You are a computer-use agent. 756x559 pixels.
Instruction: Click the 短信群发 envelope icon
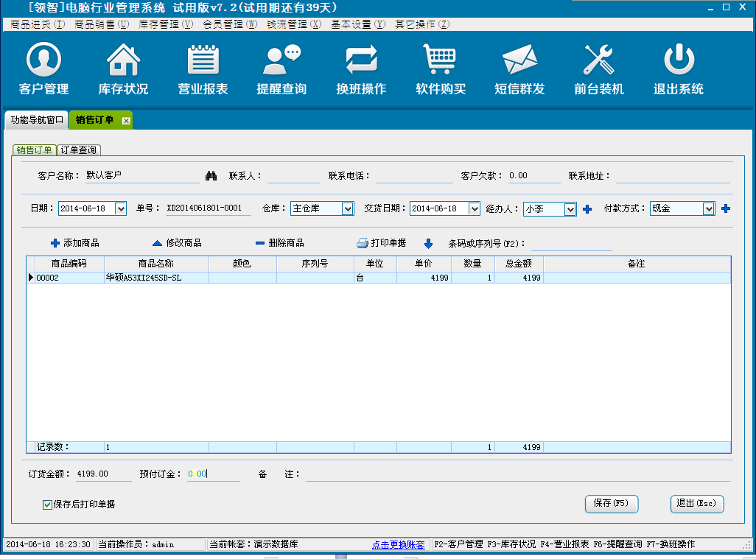(519, 60)
